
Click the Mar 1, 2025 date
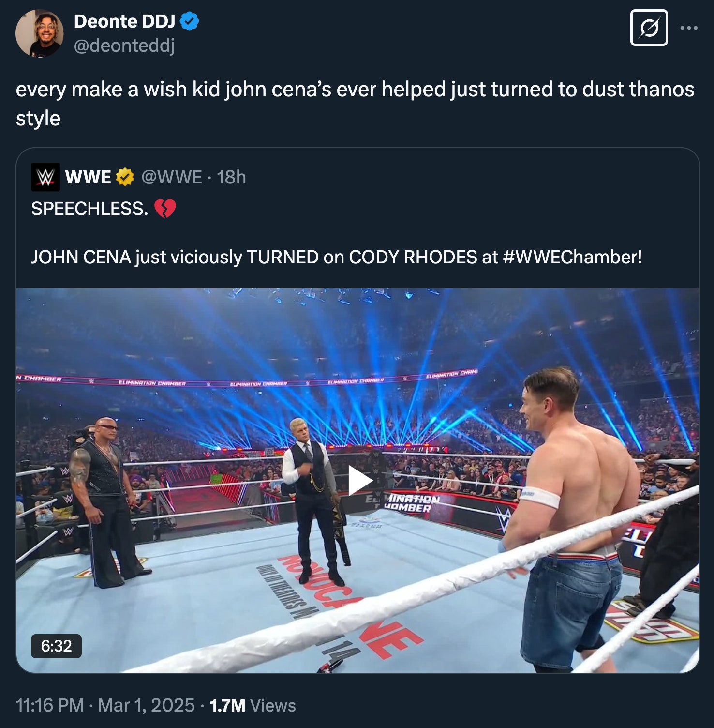146,705
